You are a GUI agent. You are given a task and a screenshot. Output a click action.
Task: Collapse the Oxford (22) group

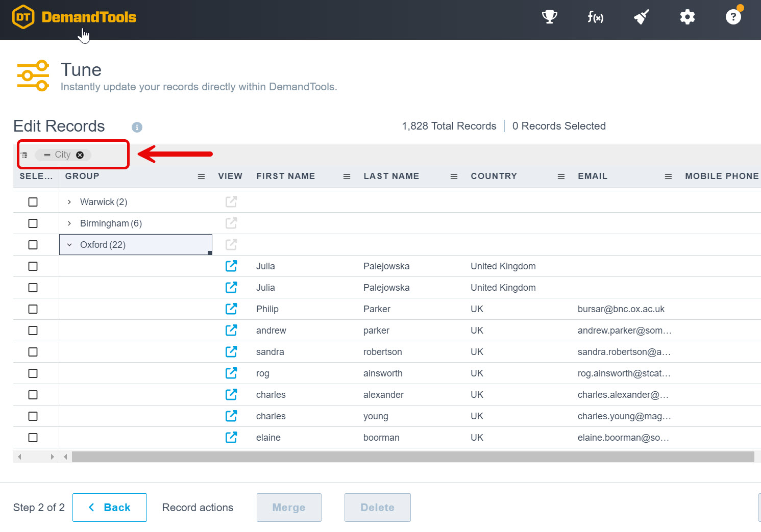point(69,245)
